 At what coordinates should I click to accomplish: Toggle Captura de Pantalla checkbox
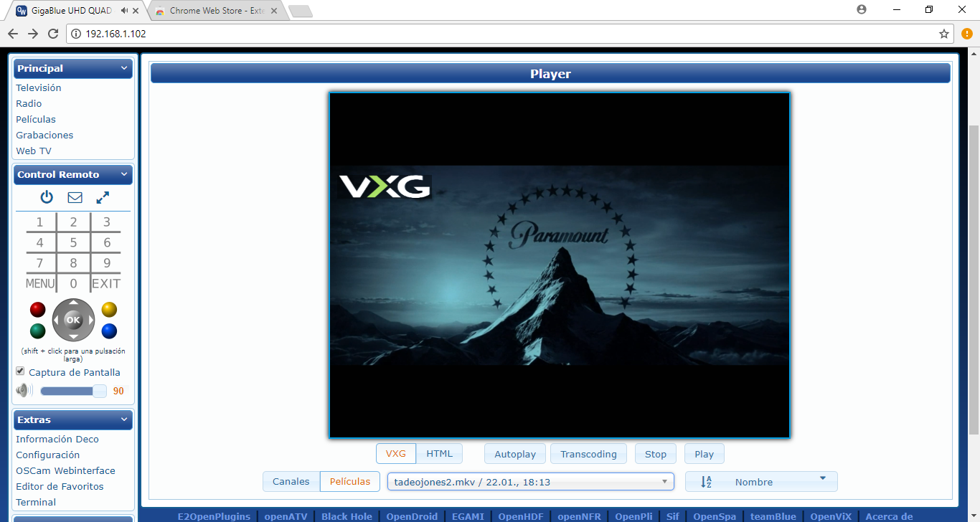20,371
